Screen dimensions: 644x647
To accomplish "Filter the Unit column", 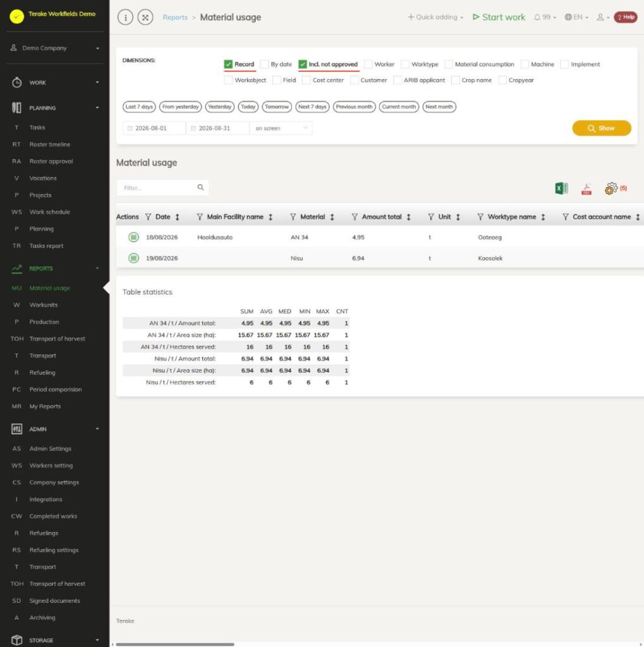I will click(x=431, y=217).
